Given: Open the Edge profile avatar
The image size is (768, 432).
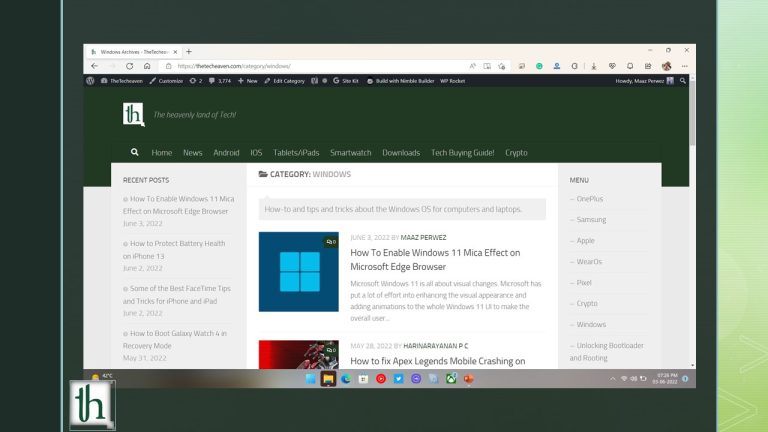Looking at the screenshot, I should pos(667,66).
